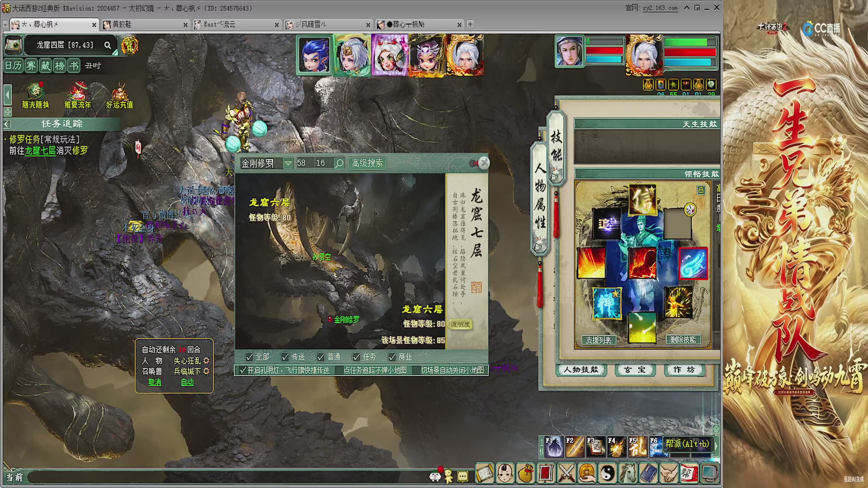Switch to the 玄宝 tab
The image size is (868, 488).
pyautogui.click(x=635, y=370)
